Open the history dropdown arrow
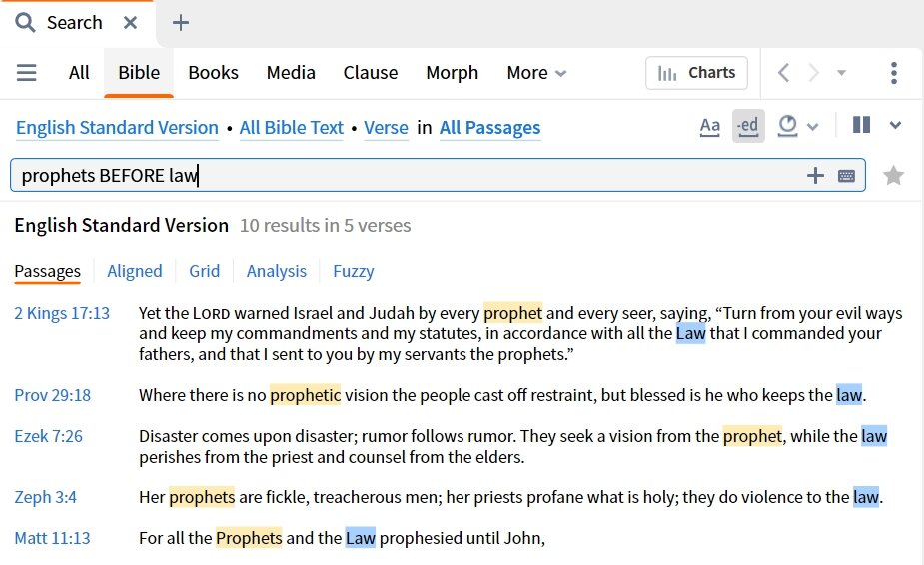The width and height of the screenshot is (924, 565). [841, 73]
